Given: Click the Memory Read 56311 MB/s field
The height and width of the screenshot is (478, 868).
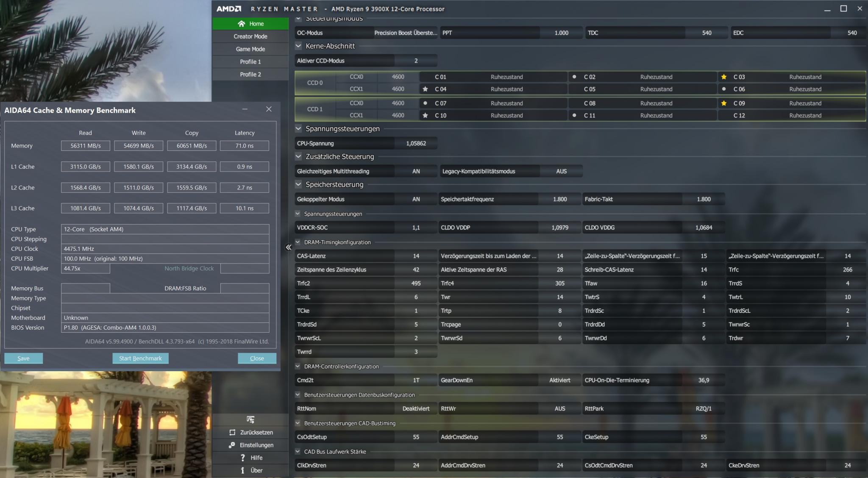Looking at the screenshot, I should (86, 146).
